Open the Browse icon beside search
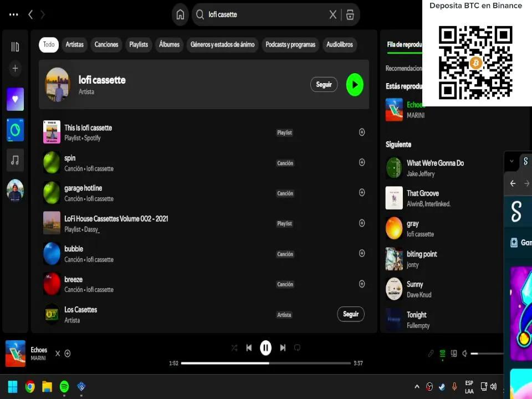Viewport: 532px width, 399px height. [350, 14]
